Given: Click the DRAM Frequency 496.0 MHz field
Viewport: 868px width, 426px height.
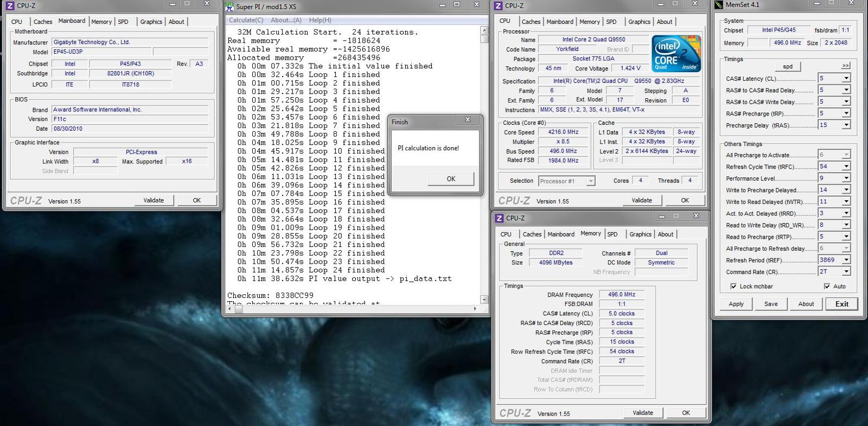Looking at the screenshot, I should 622,295.
